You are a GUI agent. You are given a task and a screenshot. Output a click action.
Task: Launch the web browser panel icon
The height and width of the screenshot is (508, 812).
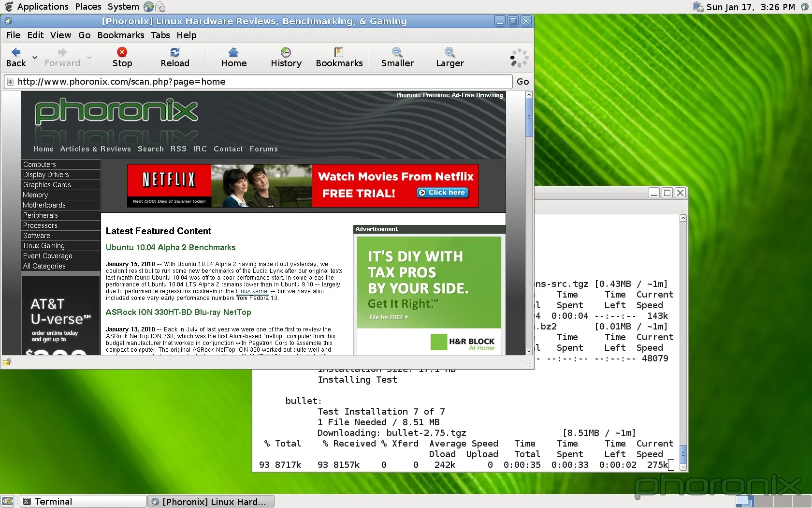coord(148,7)
